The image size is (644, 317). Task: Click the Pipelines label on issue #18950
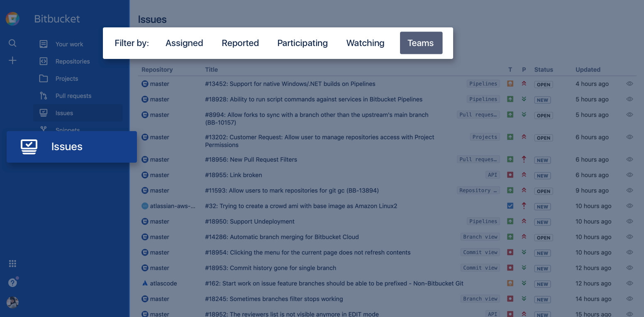point(483,221)
